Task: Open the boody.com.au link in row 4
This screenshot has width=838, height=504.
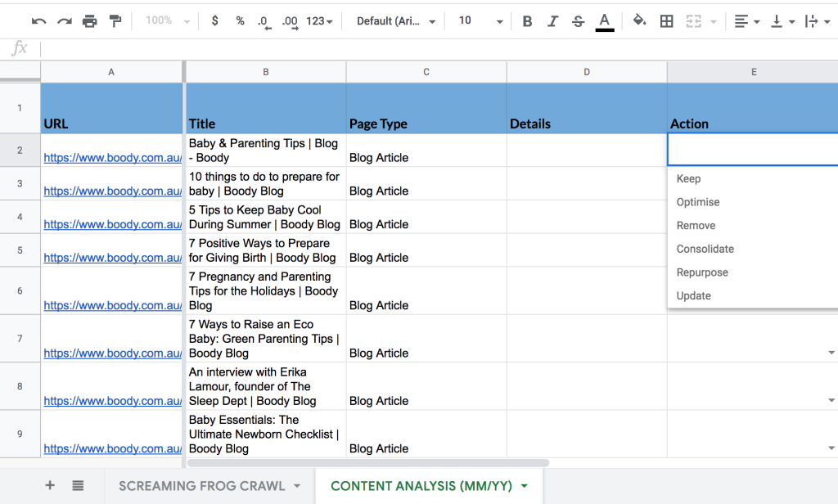Action: (113, 224)
